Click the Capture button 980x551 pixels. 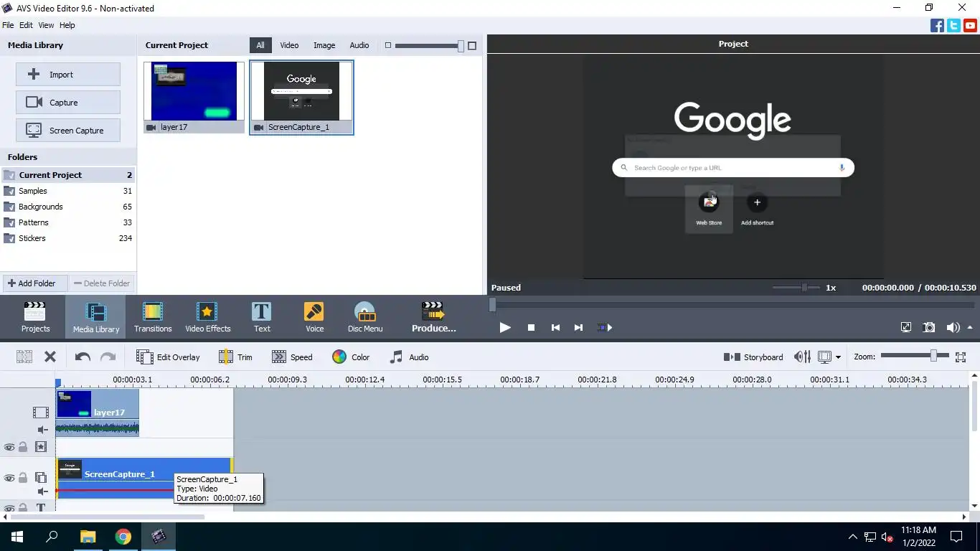[x=68, y=103]
